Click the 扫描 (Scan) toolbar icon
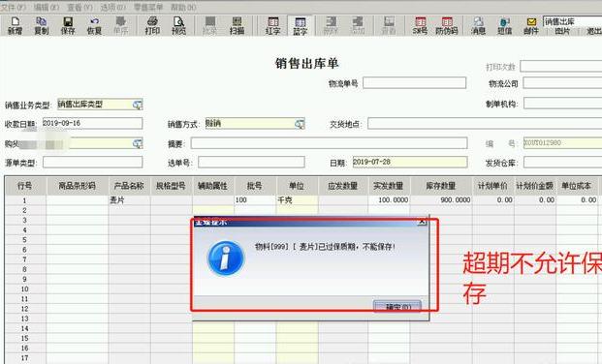This screenshot has height=364, width=602. pos(237,26)
